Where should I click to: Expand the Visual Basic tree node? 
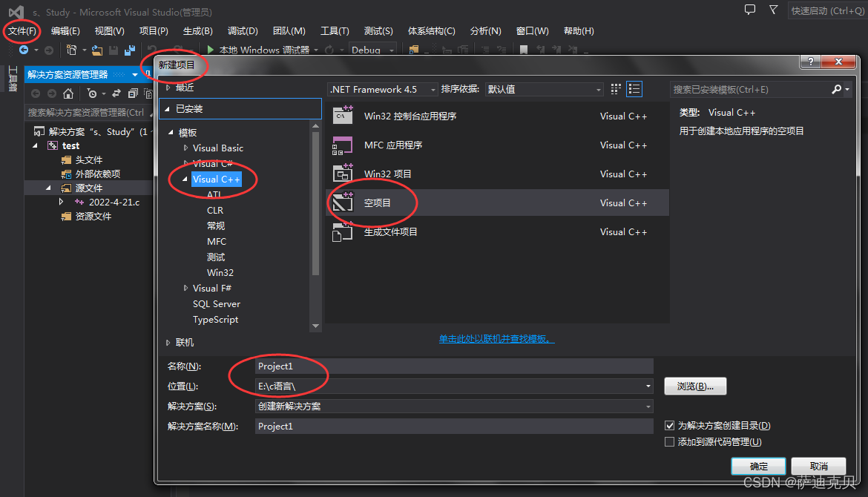coord(185,148)
